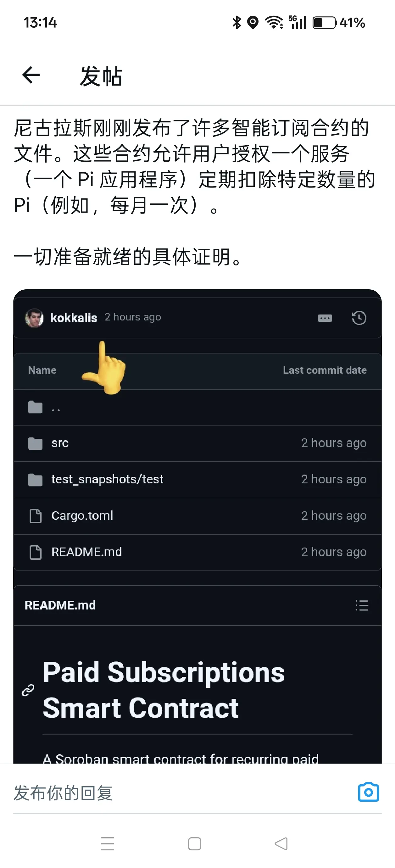The height and width of the screenshot is (868, 395).
Task: Tap the 发布你的回复 reply field
Action: pyautogui.click(x=182, y=793)
